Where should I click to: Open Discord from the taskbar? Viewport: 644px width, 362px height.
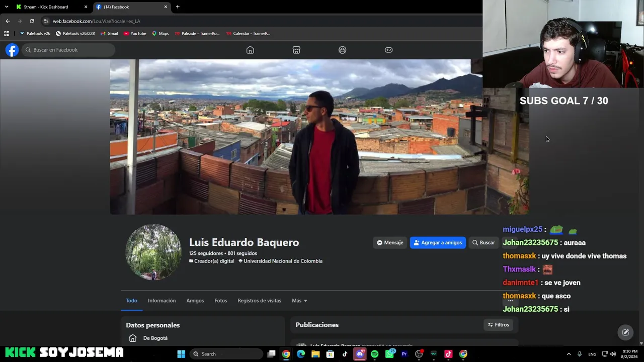pos(360,354)
